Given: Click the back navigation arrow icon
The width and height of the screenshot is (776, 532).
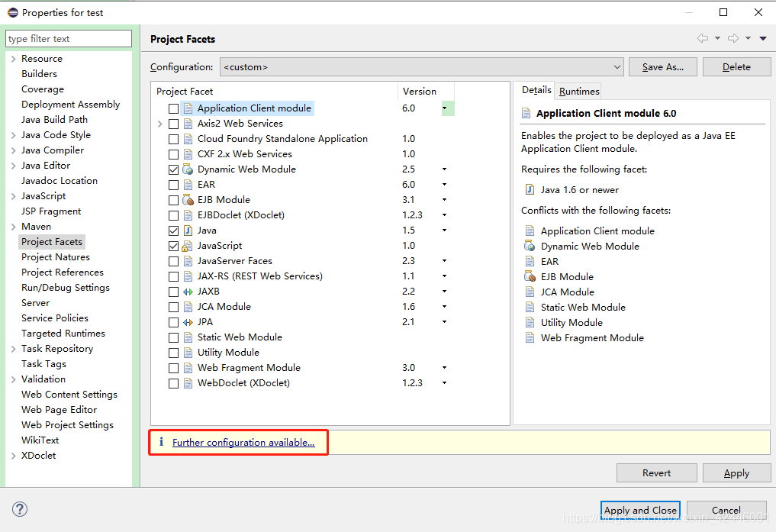Looking at the screenshot, I should 702,38.
